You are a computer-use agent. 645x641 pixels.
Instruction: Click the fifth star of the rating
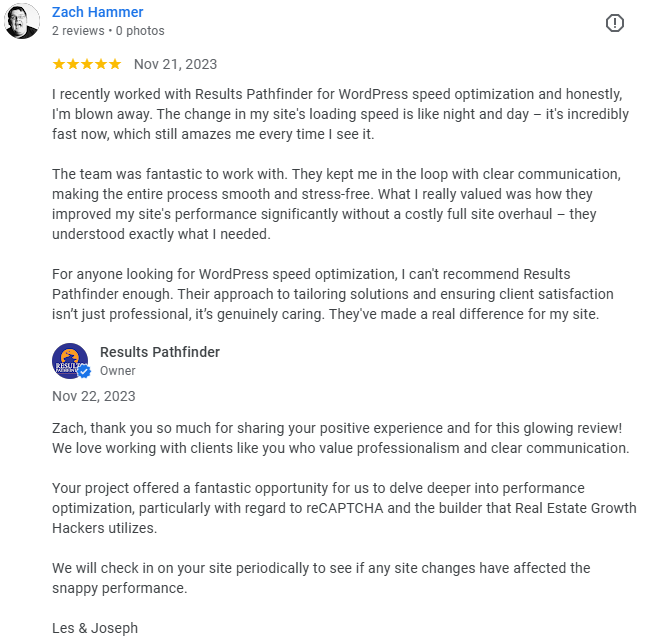[115, 64]
